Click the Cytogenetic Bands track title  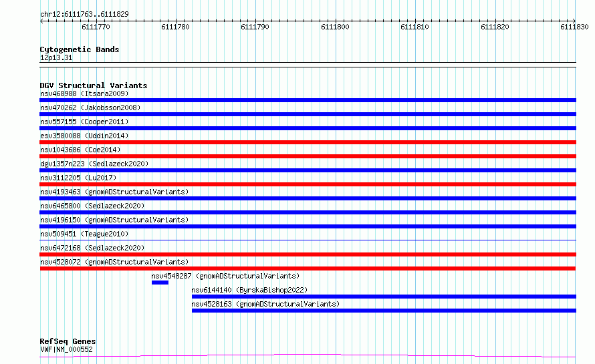[x=80, y=49]
